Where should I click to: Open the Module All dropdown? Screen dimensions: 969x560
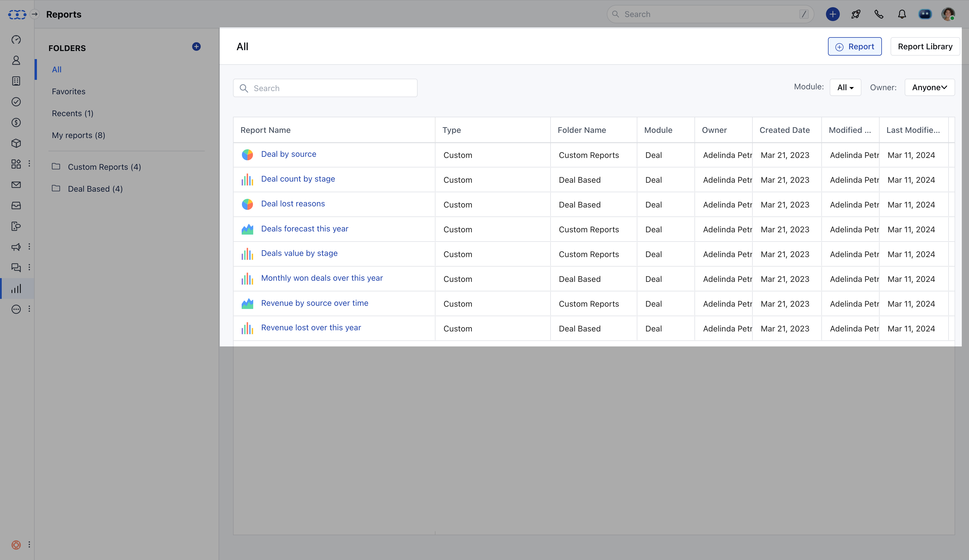coord(845,87)
